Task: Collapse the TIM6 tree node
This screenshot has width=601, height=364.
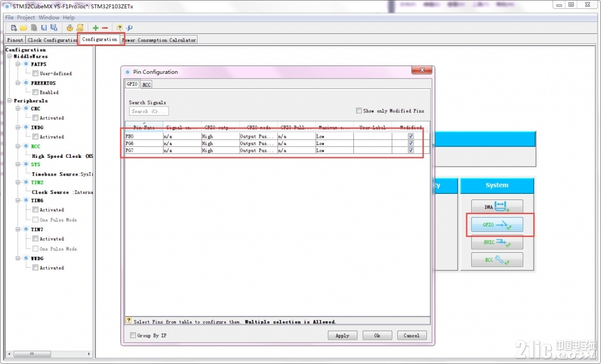Action: point(18,200)
